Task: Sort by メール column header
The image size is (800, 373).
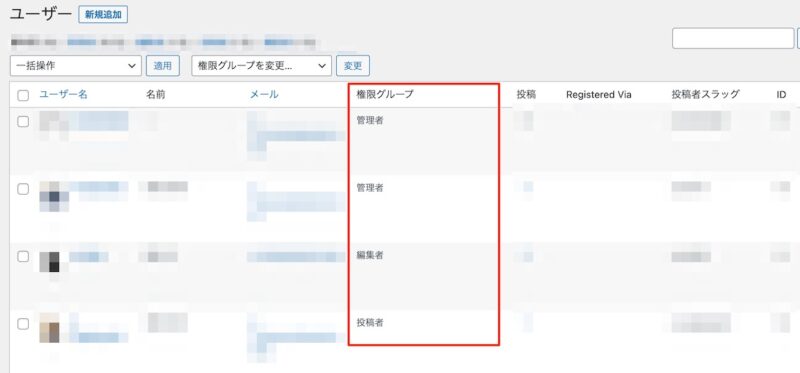Action: coord(264,94)
